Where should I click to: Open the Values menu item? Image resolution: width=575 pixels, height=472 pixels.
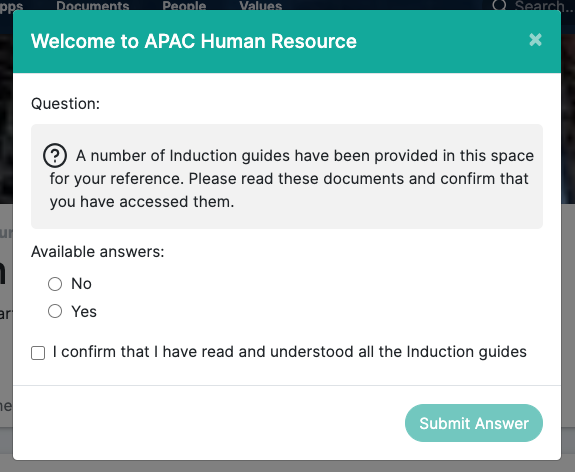(x=261, y=5)
